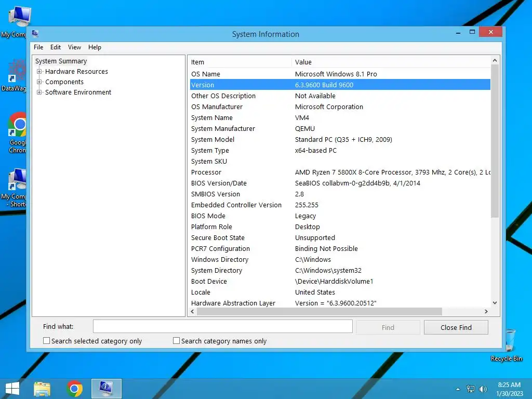Open the Windows Start button

[12, 389]
